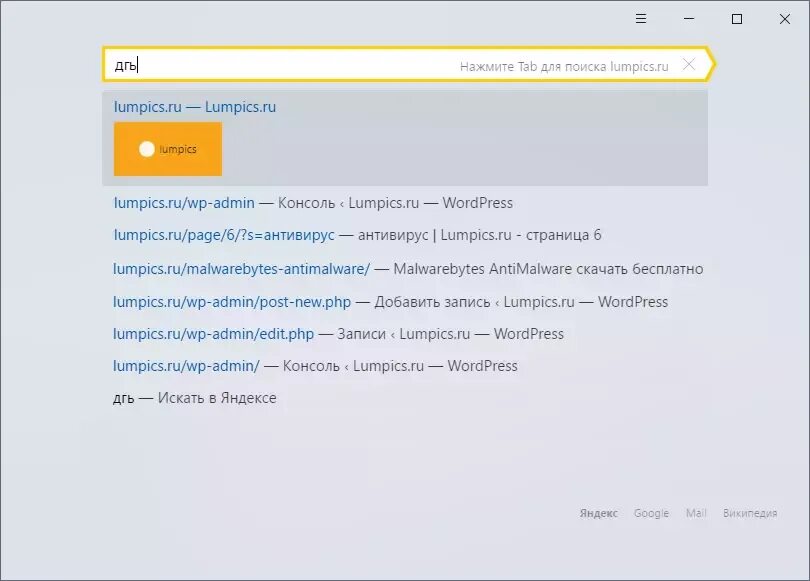The height and width of the screenshot is (581, 810).
Task: Close the browser window
Action: tap(785, 19)
